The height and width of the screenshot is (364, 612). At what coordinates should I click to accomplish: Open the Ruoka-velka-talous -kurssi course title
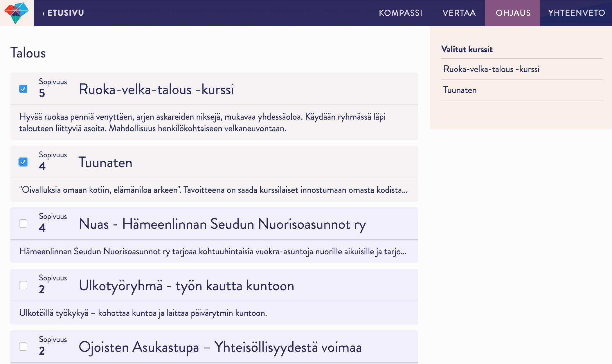156,89
